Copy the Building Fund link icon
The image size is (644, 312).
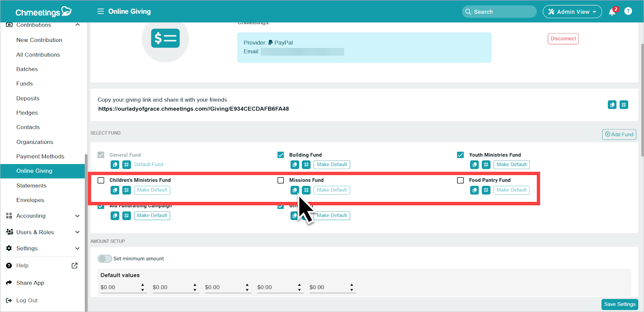(x=295, y=164)
